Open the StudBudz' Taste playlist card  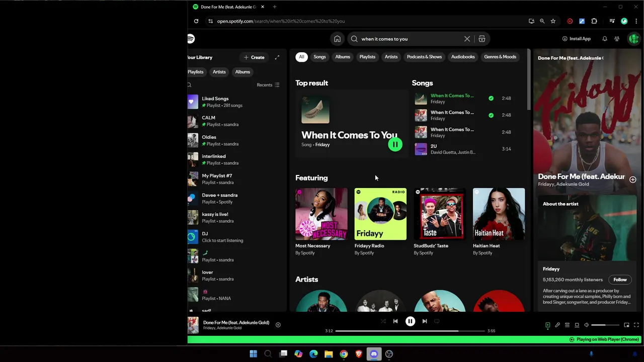(x=440, y=222)
